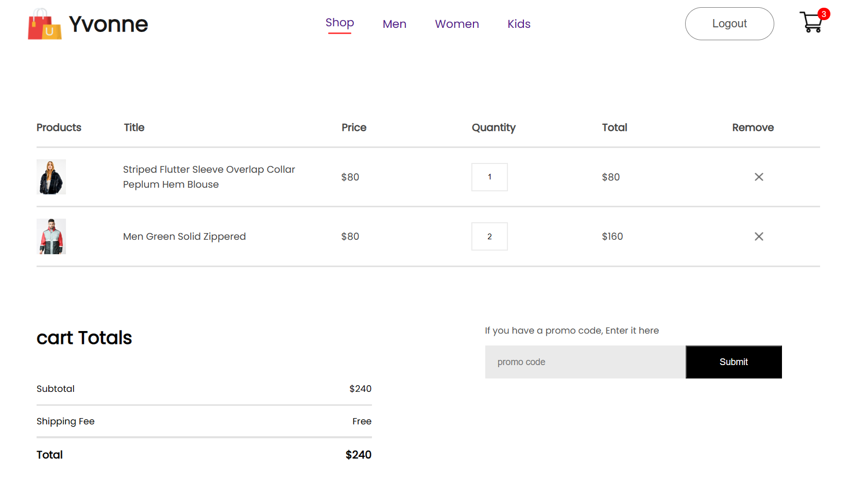Image resolution: width=868 pixels, height=478 pixels.
Task: Open the green jacket product thumbnail
Action: tap(51, 236)
